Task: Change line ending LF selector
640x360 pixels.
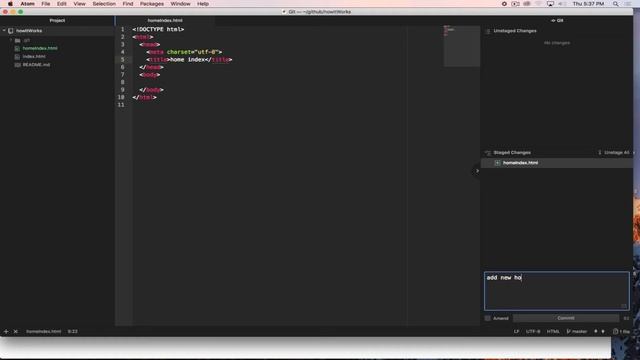Action: tap(516, 331)
